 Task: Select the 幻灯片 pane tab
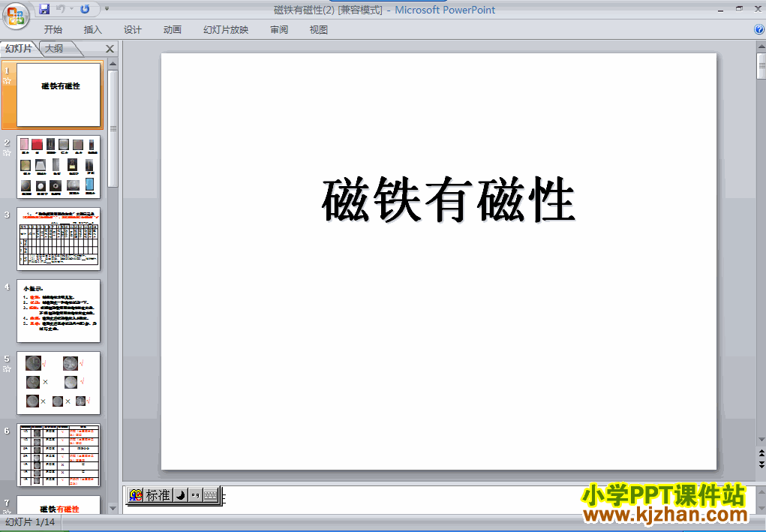[x=19, y=48]
